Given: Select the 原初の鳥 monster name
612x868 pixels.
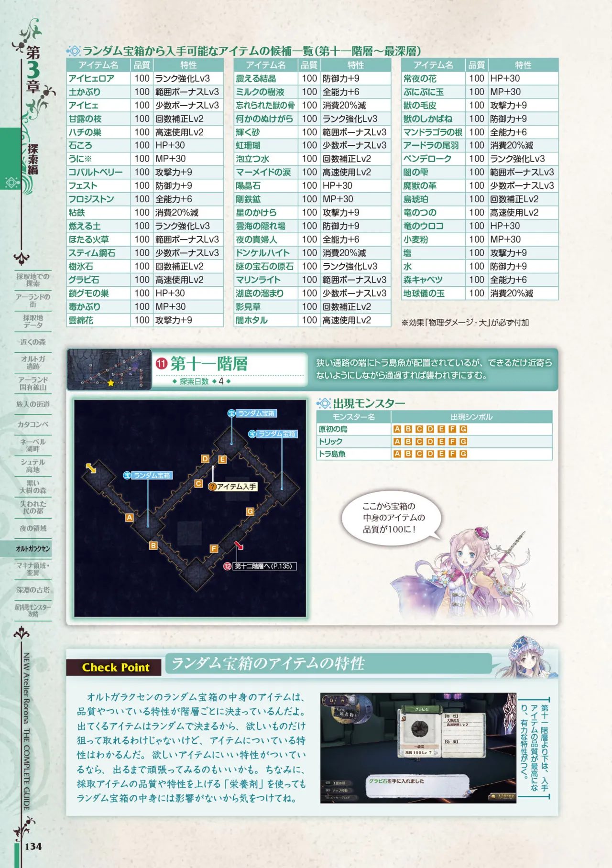Looking at the screenshot, I should click(333, 429).
